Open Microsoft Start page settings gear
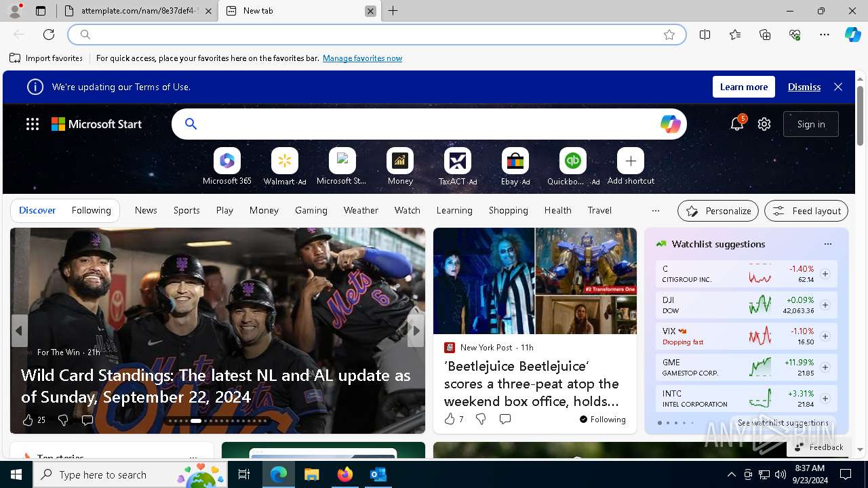This screenshot has height=488, width=868. point(764,124)
